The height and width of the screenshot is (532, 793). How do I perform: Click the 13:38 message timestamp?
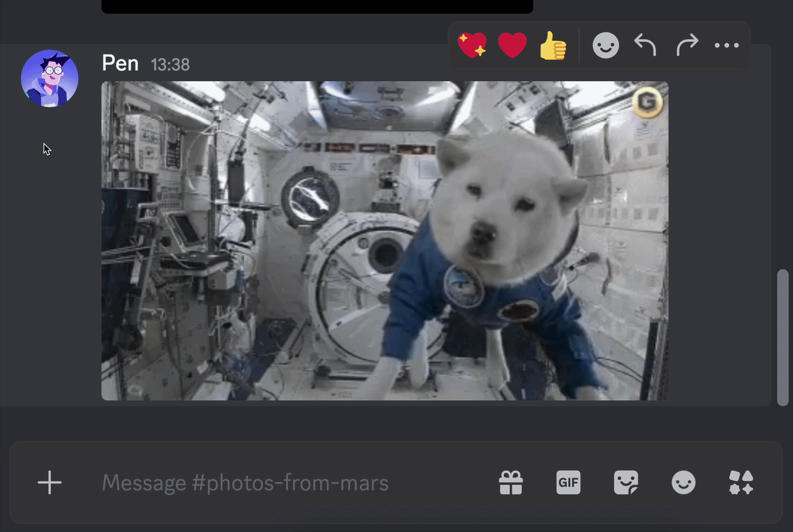click(x=170, y=64)
